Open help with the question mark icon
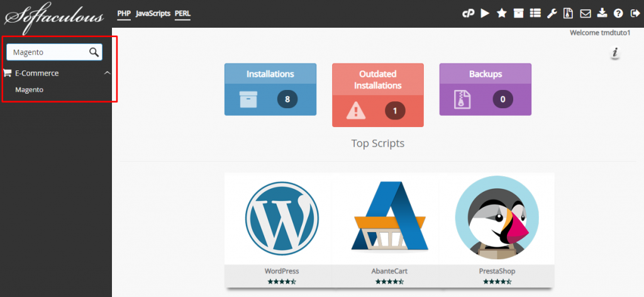644x297 pixels. pyautogui.click(x=618, y=13)
